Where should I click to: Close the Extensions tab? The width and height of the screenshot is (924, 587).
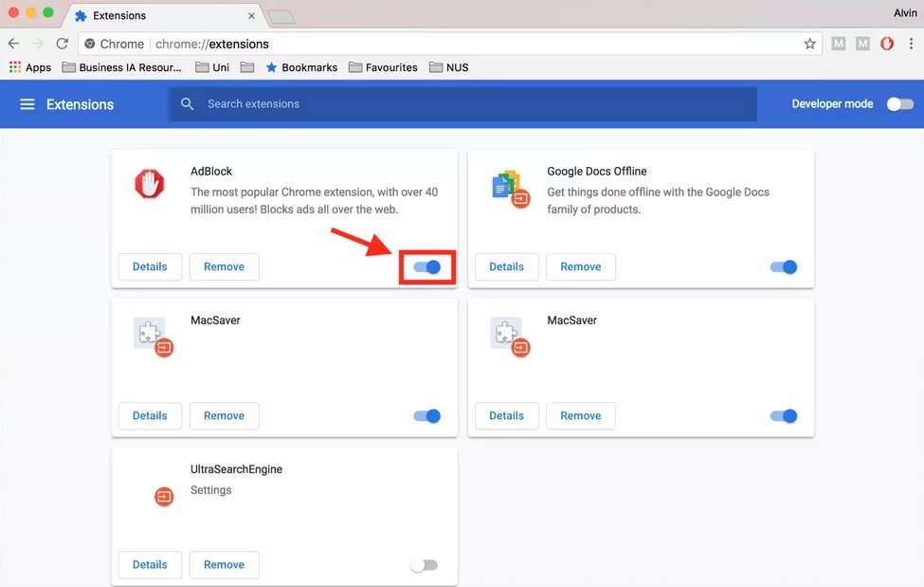pyautogui.click(x=252, y=16)
